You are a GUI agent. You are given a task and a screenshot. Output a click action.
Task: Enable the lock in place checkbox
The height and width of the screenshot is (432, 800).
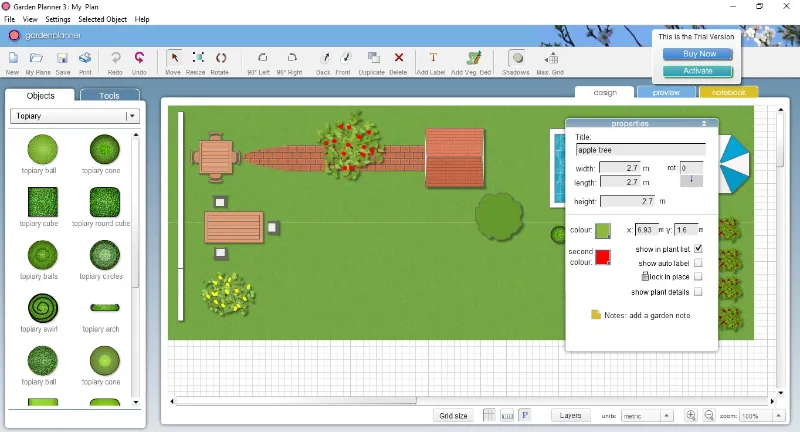pyautogui.click(x=698, y=276)
